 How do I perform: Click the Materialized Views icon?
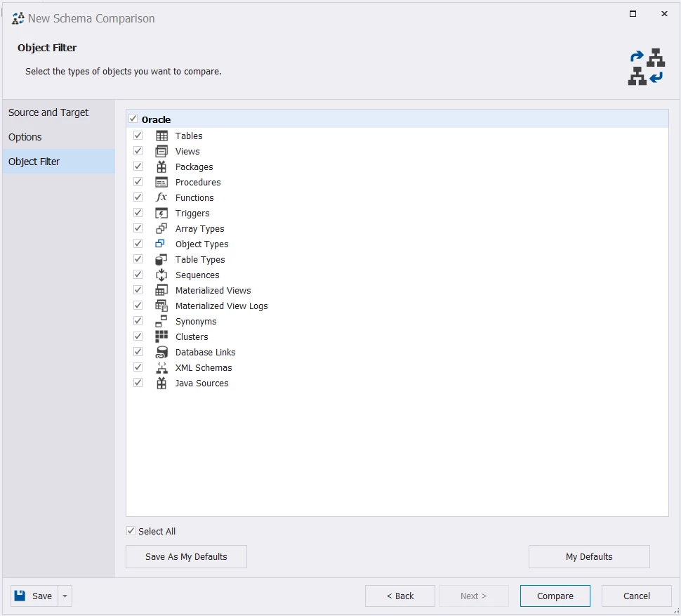click(161, 290)
